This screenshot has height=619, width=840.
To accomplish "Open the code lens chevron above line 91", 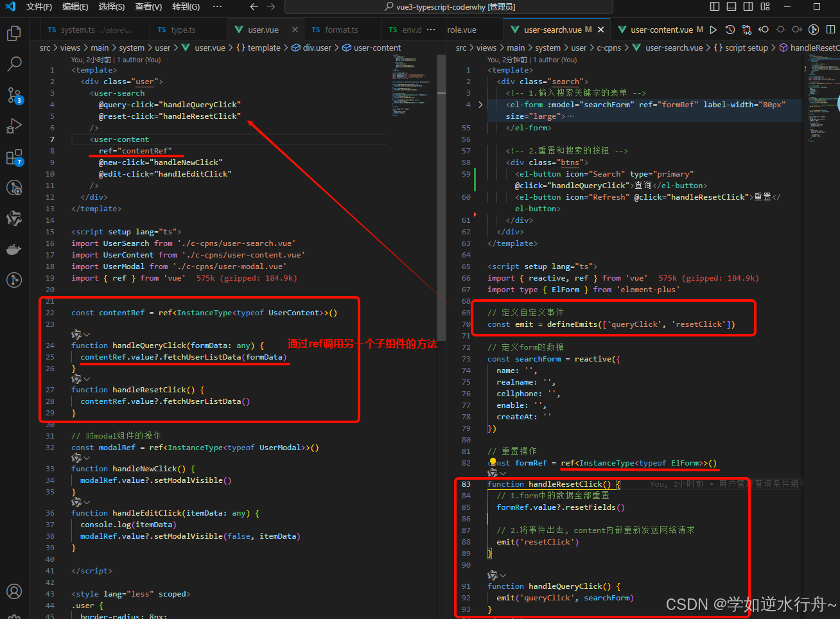I will tap(503, 575).
